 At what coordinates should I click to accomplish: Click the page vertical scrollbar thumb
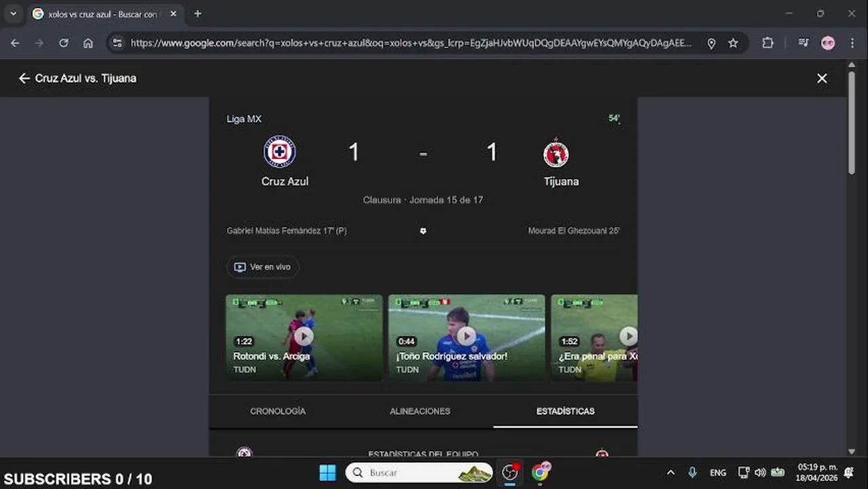click(x=852, y=122)
